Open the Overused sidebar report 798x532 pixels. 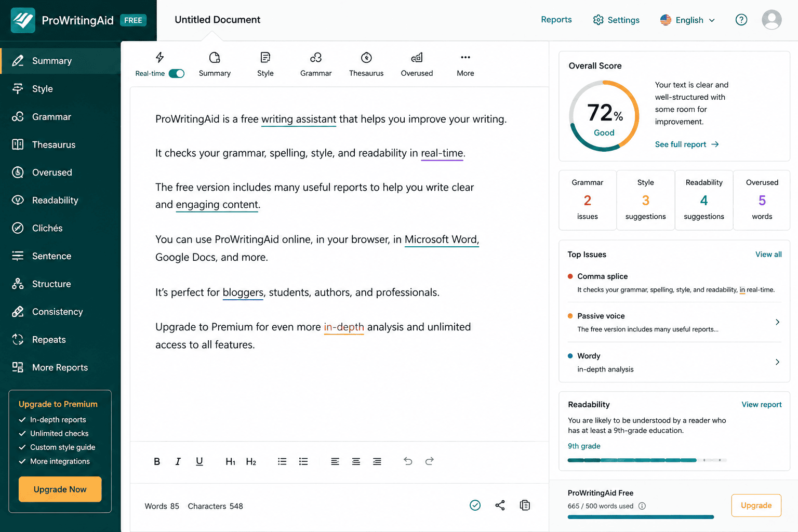(x=61, y=172)
